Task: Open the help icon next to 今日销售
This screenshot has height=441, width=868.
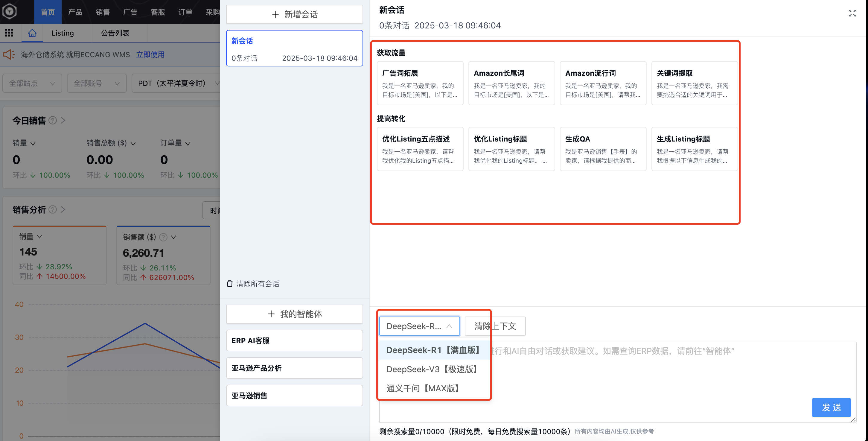Action: tap(53, 120)
